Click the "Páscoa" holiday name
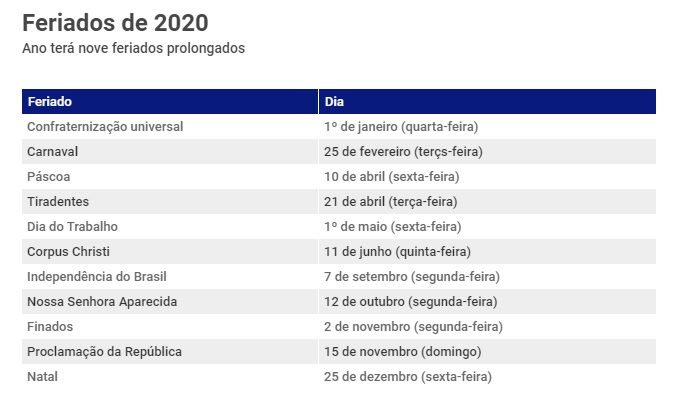This screenshot has width=691, height=415. coord(49,177)
